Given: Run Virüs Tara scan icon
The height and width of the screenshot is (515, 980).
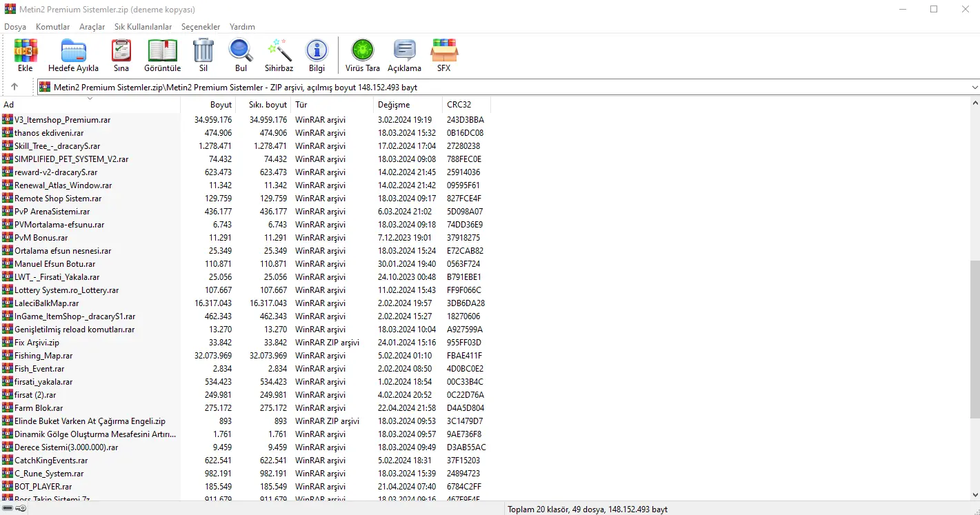Looking at the screenshot, I should [x=363, y=50].
